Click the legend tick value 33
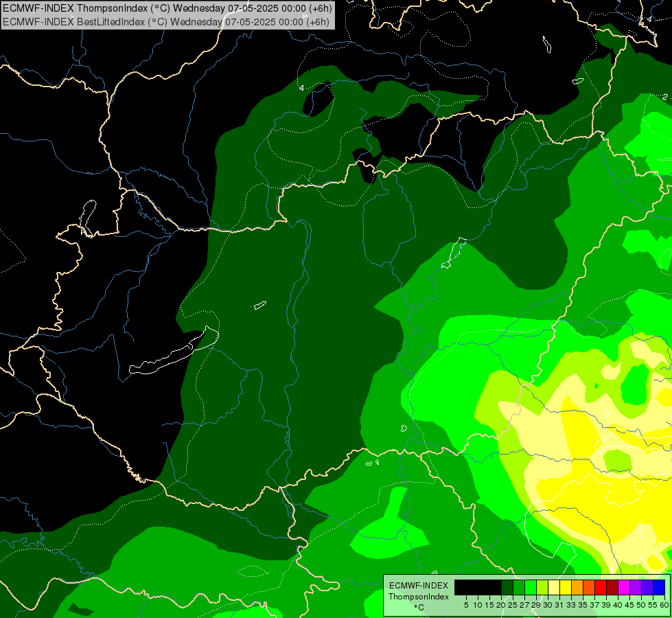 [x=571, y=605]
